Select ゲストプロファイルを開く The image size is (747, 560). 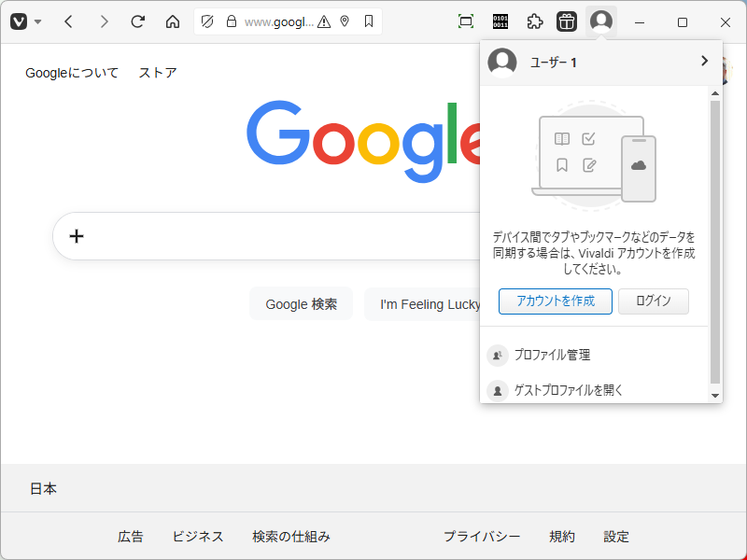594,390
